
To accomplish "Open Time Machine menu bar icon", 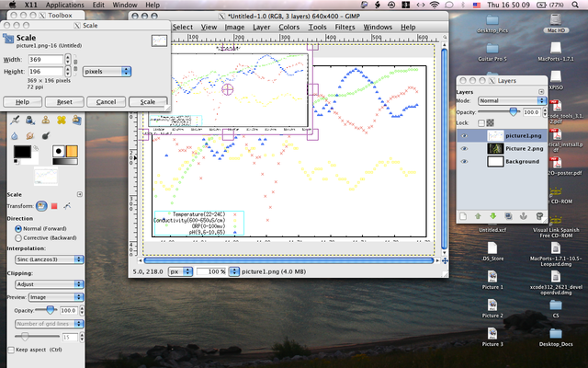I will (x=391, y=5).
